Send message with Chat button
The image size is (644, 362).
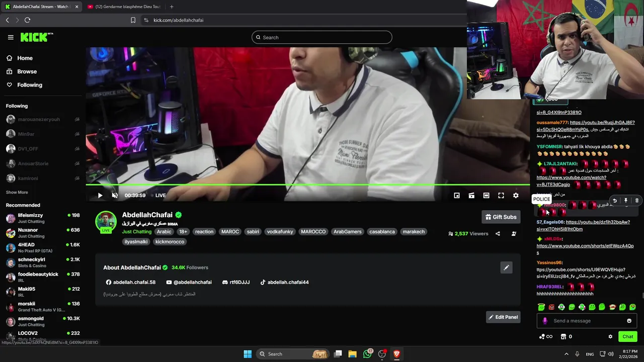[627, 337]
